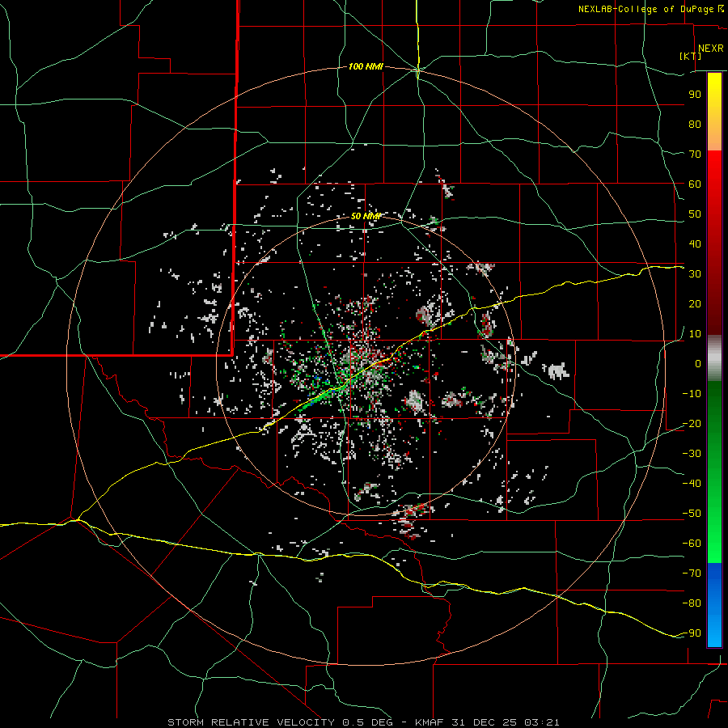Click the NEXLAB-College of DuPage credit text
The image size is (728, 728).
pos(650,9)
